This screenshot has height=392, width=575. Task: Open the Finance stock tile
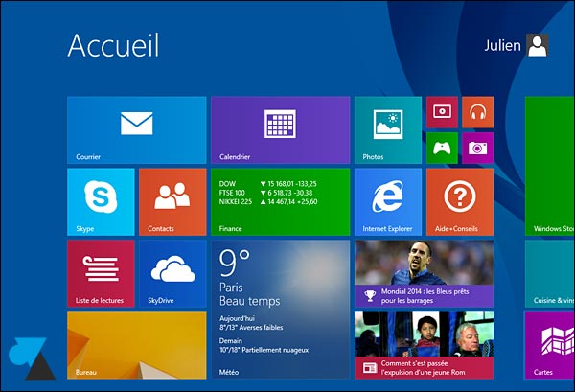(281, 201)
